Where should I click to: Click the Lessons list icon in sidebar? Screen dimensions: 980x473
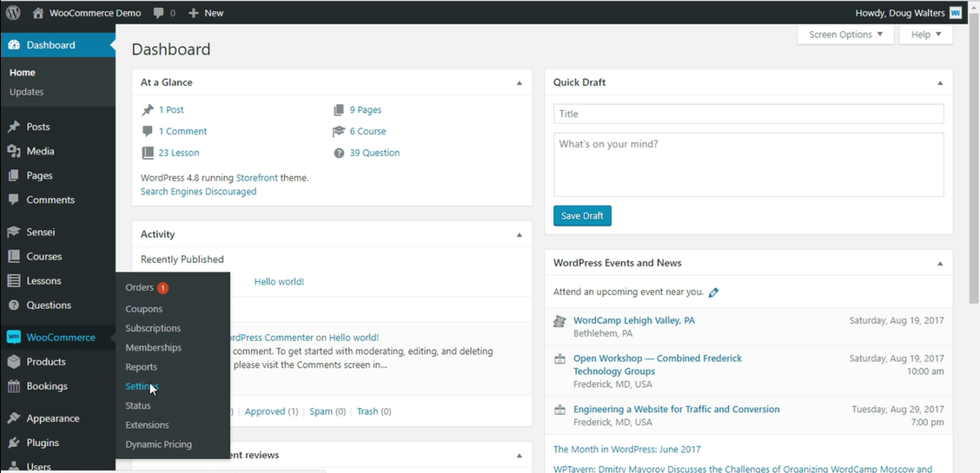pos(14,281)
